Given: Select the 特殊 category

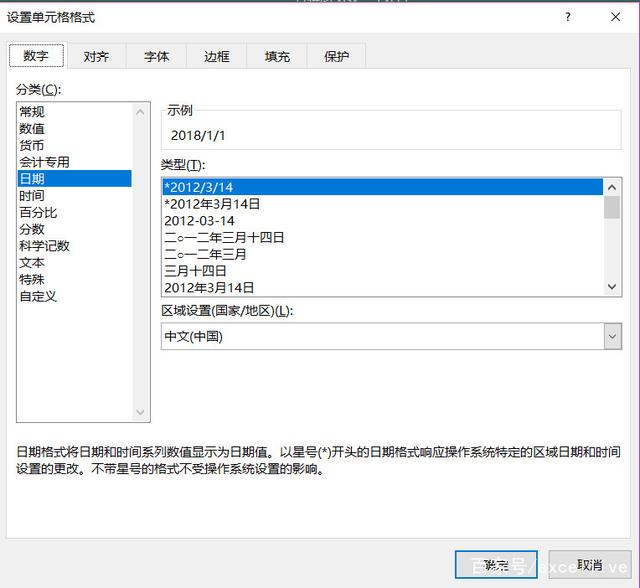Looking at the screenshot, I should (x=74, y=279).
